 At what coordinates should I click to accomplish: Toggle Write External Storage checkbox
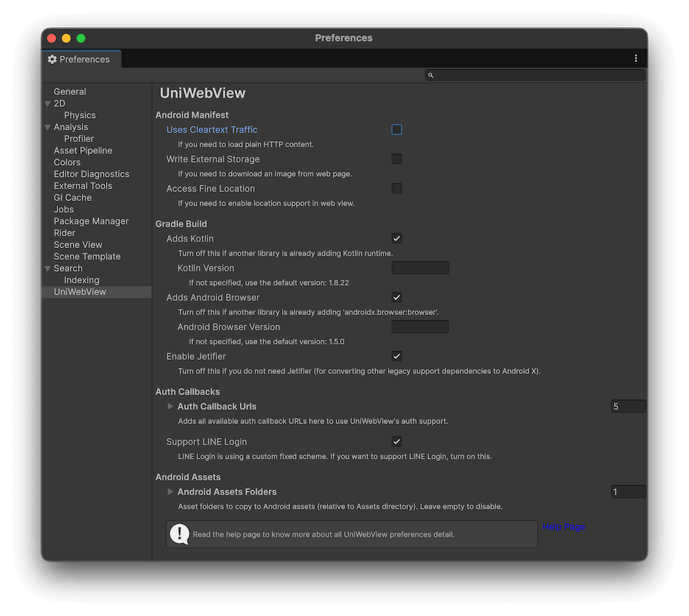point(397,159)
